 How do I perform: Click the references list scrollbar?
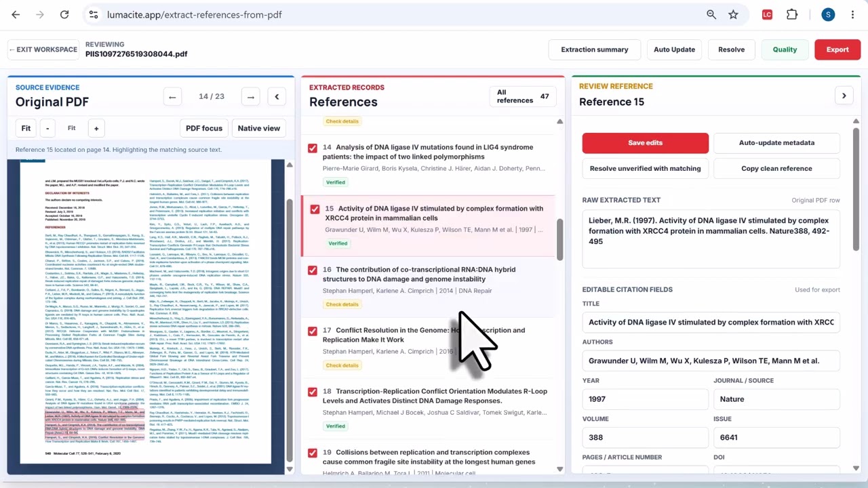click(559, 239)
